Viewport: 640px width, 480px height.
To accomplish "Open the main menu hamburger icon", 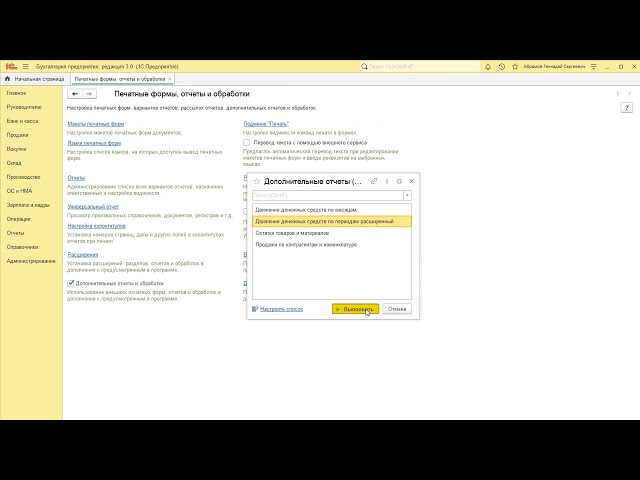I will pyautogui.click(x=25, y=66).
